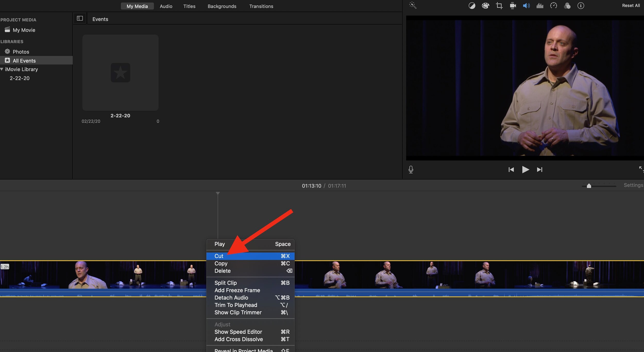The height and width of the screenshot is (352, 644).
Task: Choose Split Clip from context menu
Action: [250, 283]
